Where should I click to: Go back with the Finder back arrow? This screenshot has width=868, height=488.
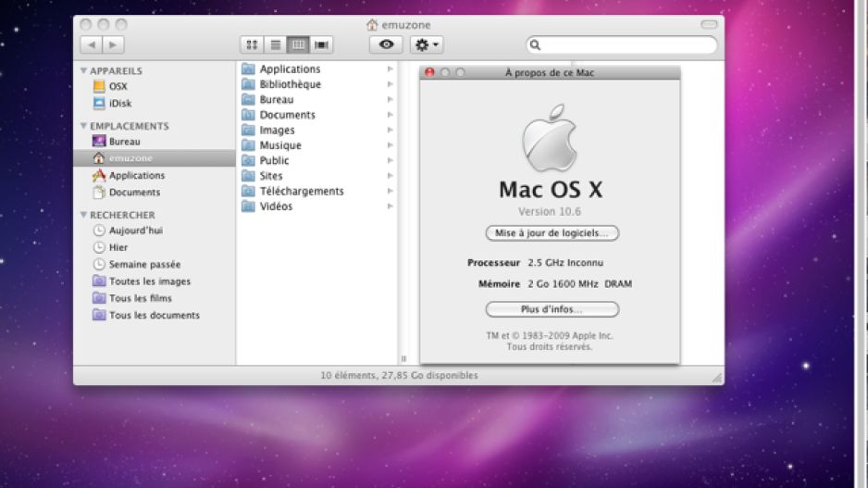(x=92, y=44)
